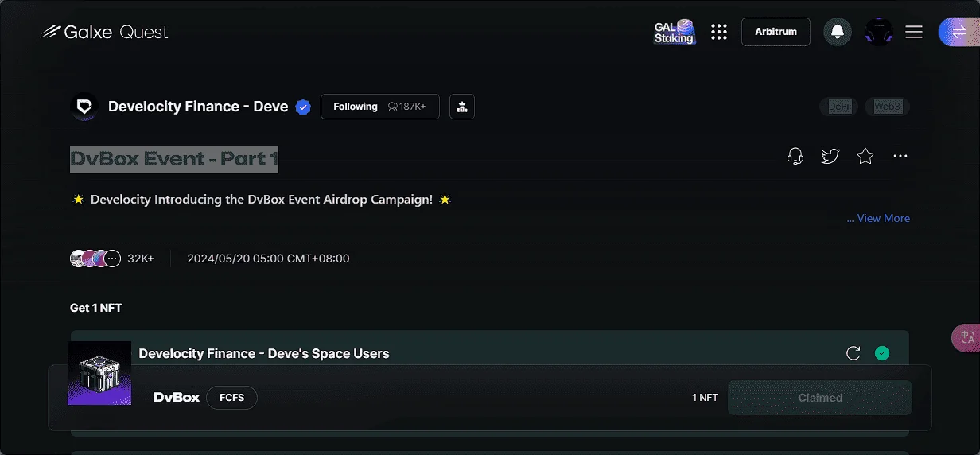The width and height of the screenshot is (980, 455).
Task: Open the notifications bell
Action: click(x=837, y=32)
